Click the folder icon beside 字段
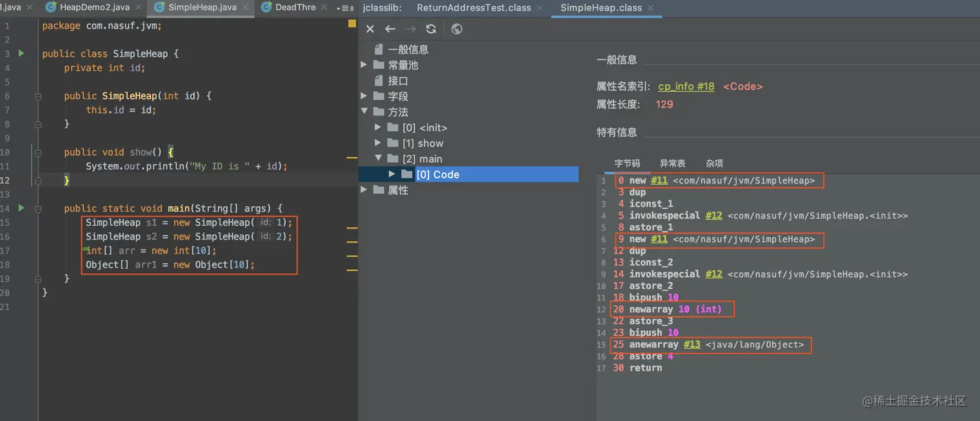Viewport: 980px width, 421px height. click(379, 96)
